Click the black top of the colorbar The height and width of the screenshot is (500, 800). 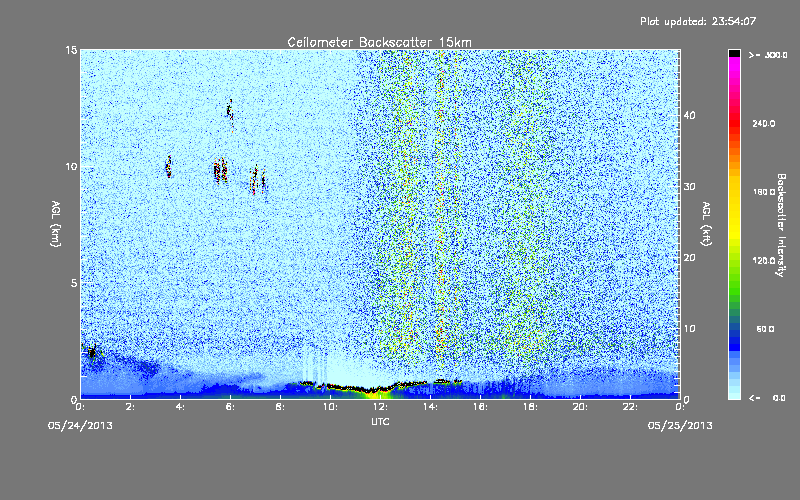click(734, 53)
